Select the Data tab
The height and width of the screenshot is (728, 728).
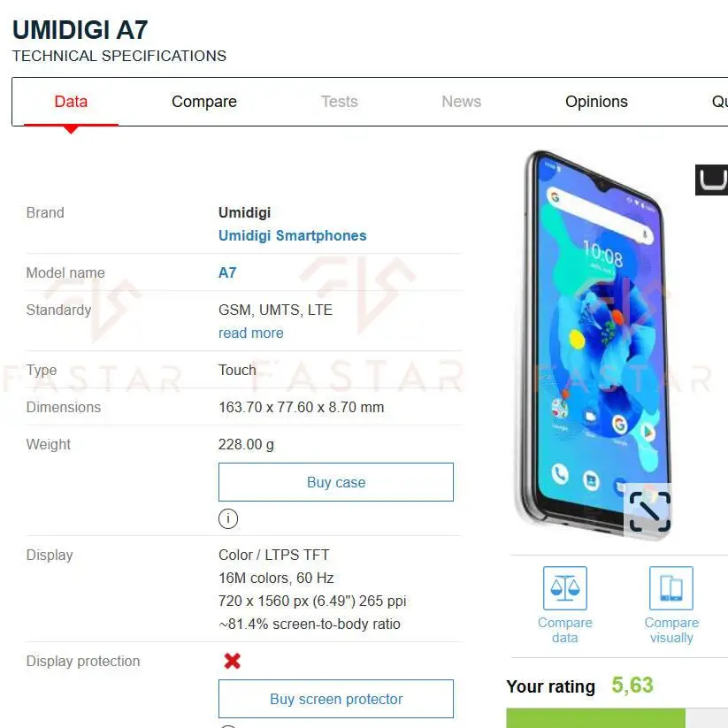coord(71,102)
